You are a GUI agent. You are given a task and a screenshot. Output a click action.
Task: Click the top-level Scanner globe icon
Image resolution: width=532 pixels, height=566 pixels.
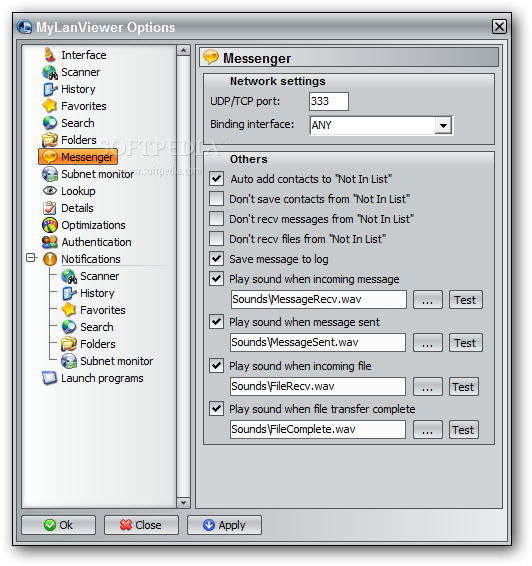point(50,72)
